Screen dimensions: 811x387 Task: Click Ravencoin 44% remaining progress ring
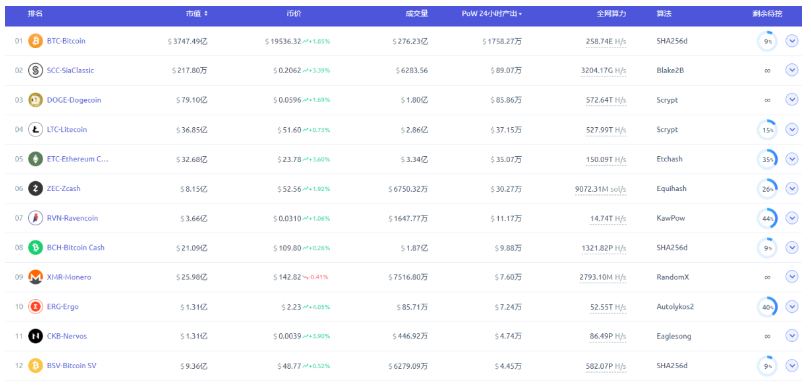767,218
